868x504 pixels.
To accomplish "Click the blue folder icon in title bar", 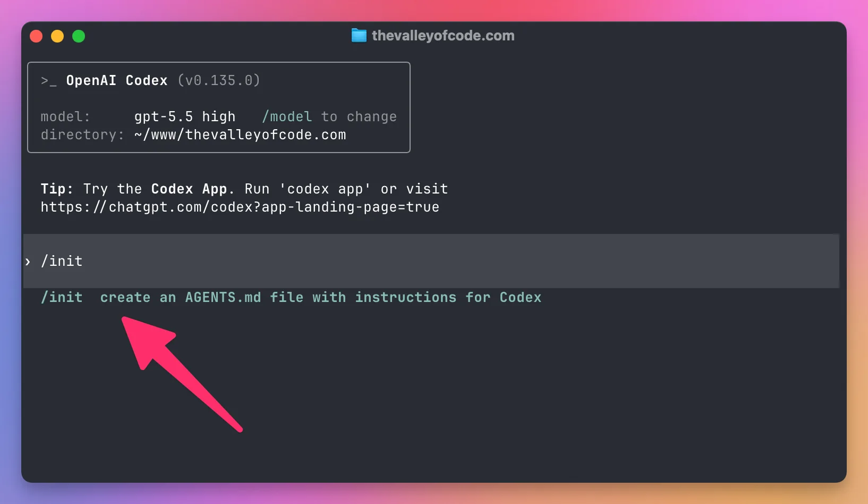I will coord(359,36).
